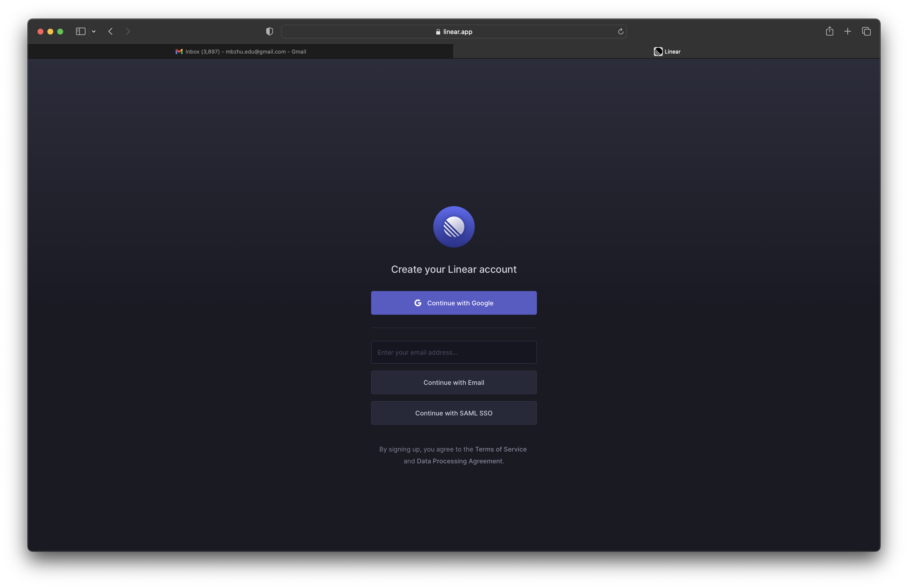This screenshot has width=908, height=588.
Task: Open the sidebar chevron dropdown
Action: pos(94,32)
